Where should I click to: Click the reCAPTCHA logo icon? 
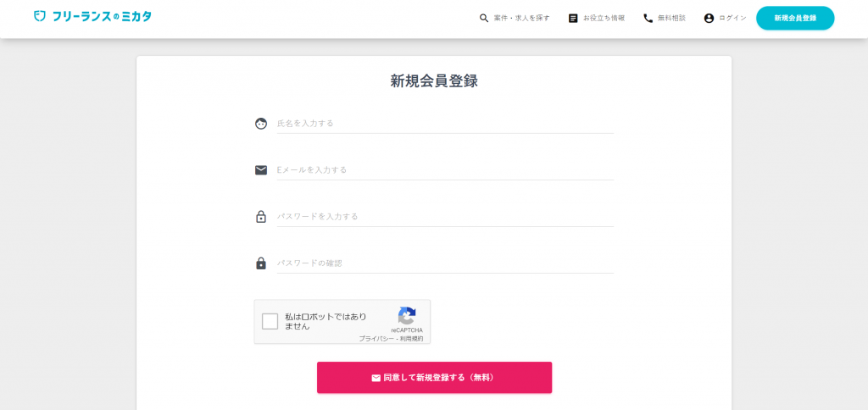pos(406,316)
